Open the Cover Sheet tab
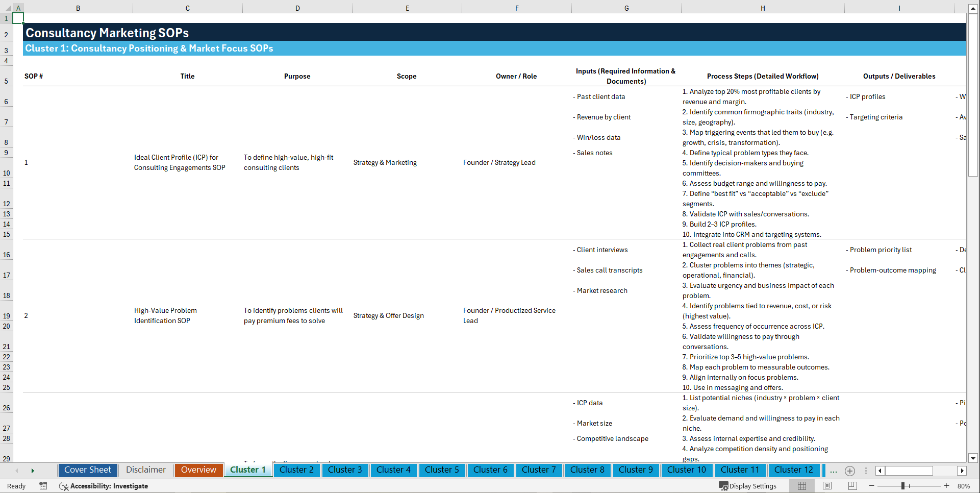980x493 pixels. pos(87,470)
